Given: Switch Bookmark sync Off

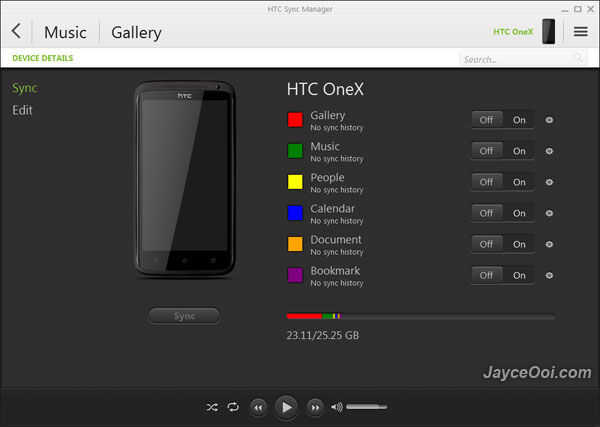Looking at the screenshot, I should pyautogui.click(x=487, y=275).
